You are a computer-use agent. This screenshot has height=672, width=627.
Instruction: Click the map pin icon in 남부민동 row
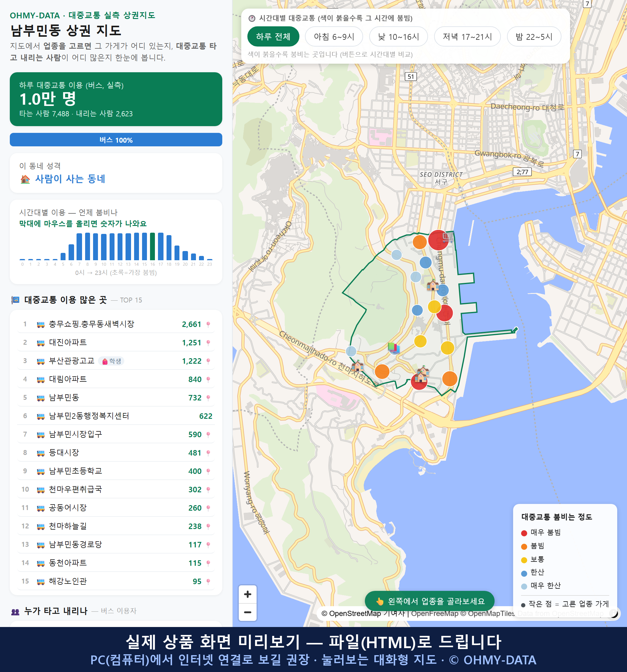click(208, 397)
